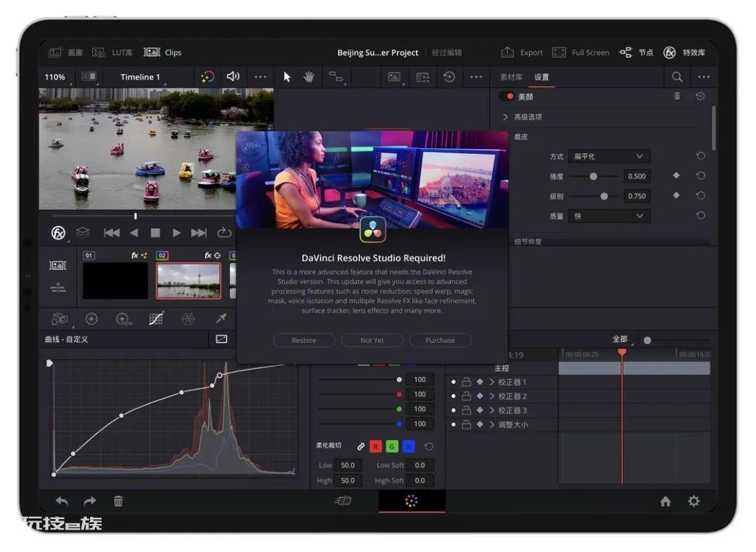The image size is (756, 552).
Task: Toggle loop playback
Action: tap(224, 233)
